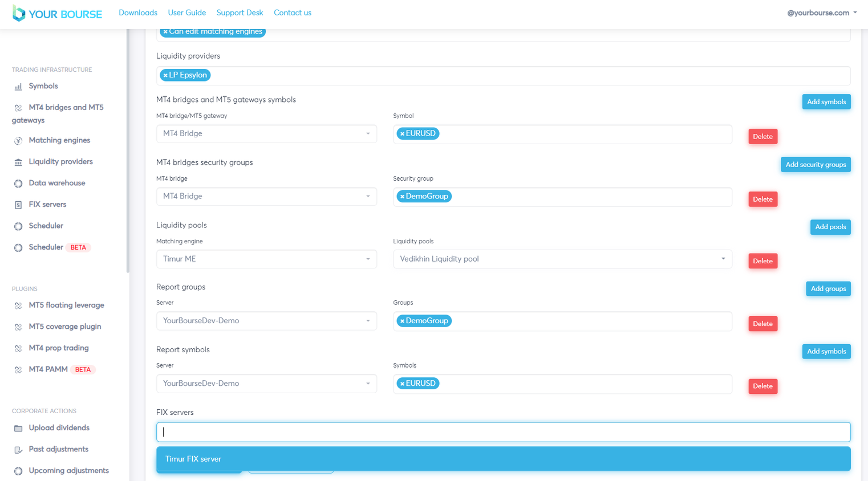This screenshot has width=868, height=481.
Task: Go to Liquidity providers page
Action: [x=60, y=162]
